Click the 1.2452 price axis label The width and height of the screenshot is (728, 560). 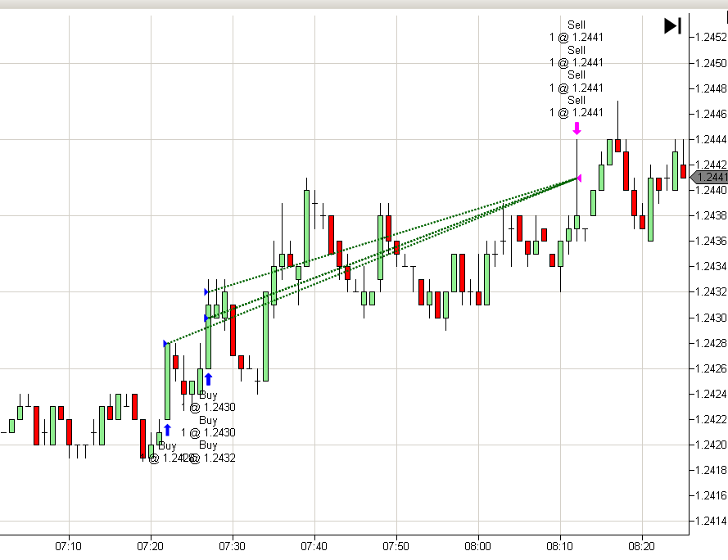tap(711, 37)
